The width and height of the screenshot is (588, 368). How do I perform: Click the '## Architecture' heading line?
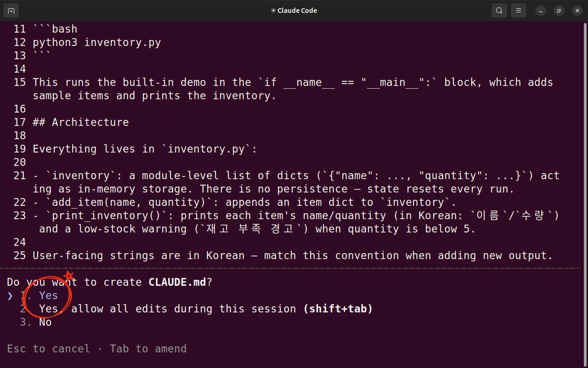click(x=81, y=122)
